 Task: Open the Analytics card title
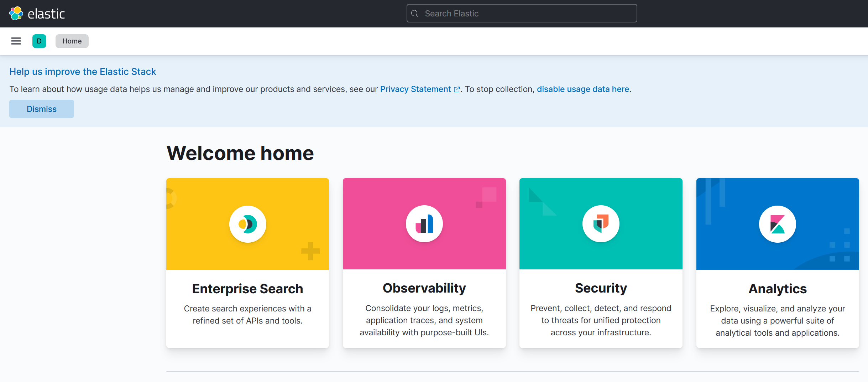tap(778, 289)
